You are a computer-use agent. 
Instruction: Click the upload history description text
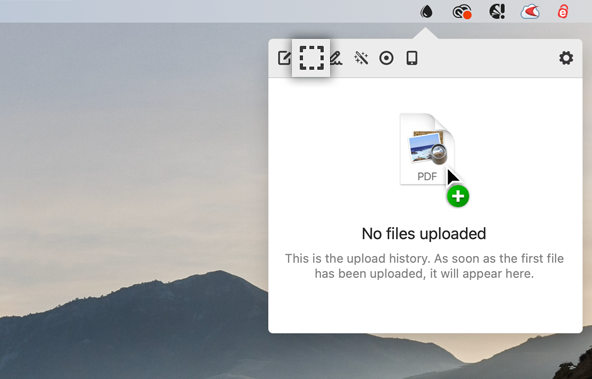[x=424, y=266]
